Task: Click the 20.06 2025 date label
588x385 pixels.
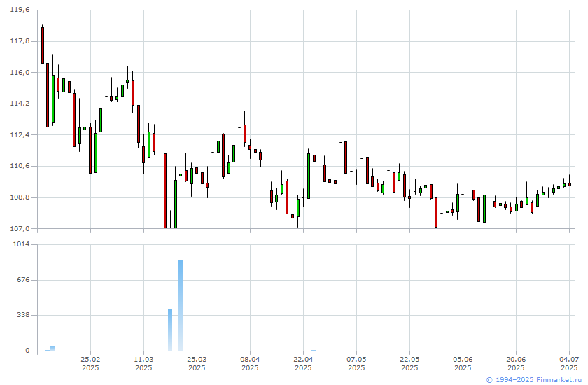Action: point(516,363)
